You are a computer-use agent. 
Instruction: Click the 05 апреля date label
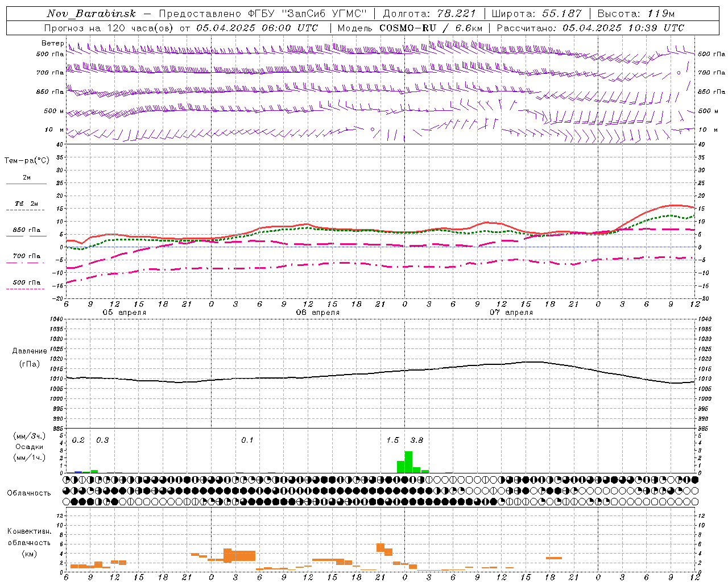(x=124, y=313)
